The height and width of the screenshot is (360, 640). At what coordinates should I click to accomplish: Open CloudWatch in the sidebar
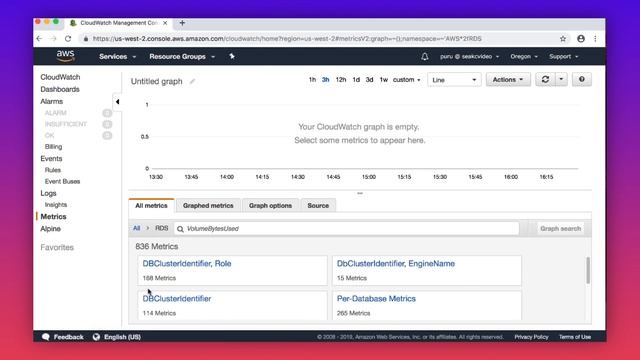point(60,77)
